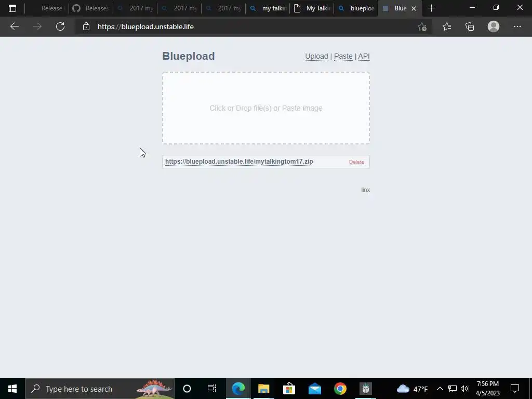
Task: Open the mytalkingtom17.zip uploaded file link
Action: coord(239,162)
